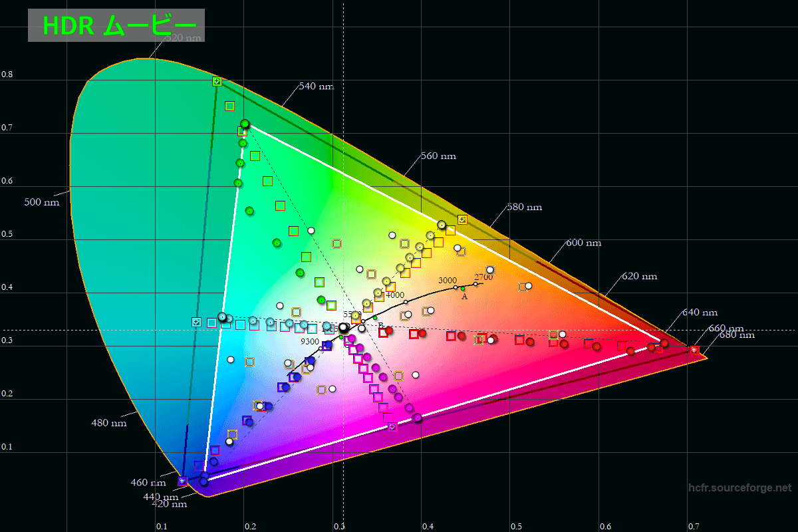
Task: Pick the measured yellow secondary dot
Action: pos(442,225)
